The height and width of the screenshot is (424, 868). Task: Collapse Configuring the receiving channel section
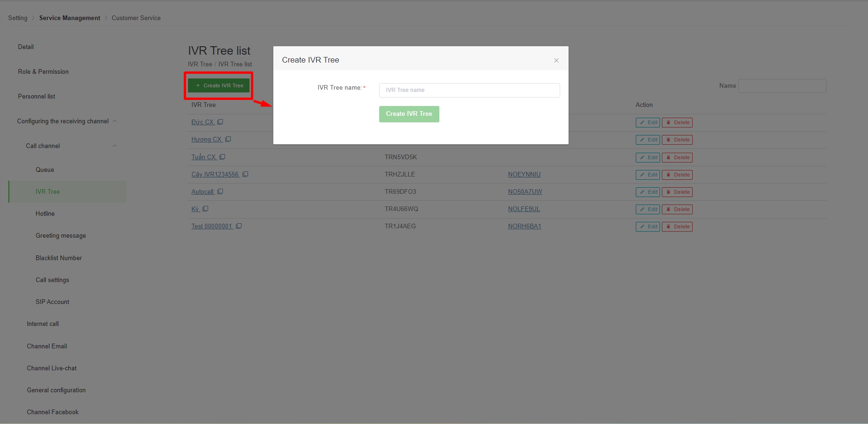point(115,121)
